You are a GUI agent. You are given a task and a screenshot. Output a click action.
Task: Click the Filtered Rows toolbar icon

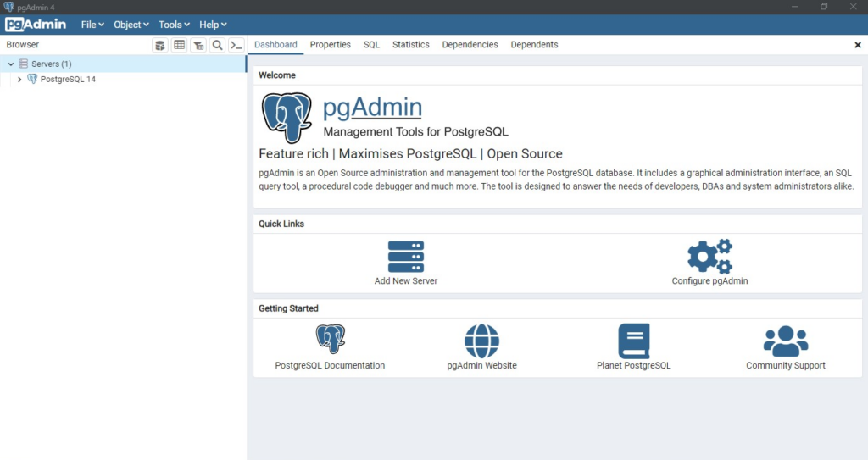pos(198,45)
